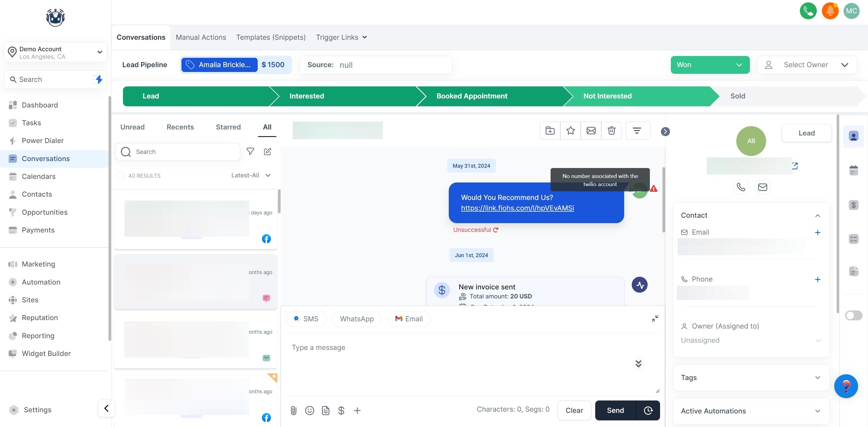Toggle the switch in right sidebar
This screenshot has width=868, height=427.
(853, 315)
